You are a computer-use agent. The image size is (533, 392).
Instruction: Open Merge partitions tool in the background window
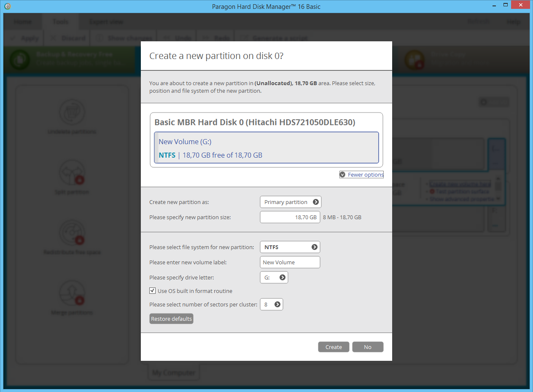point(72,298)
